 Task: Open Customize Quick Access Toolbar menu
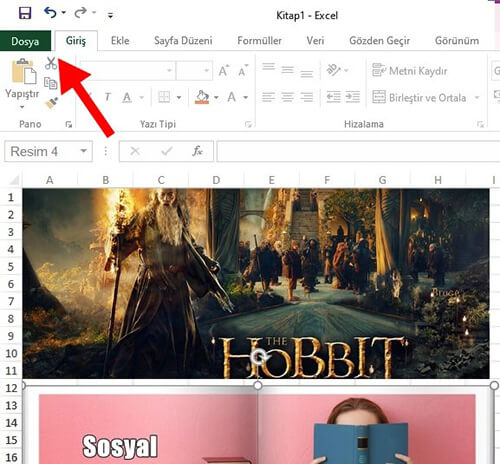(110, 15)
